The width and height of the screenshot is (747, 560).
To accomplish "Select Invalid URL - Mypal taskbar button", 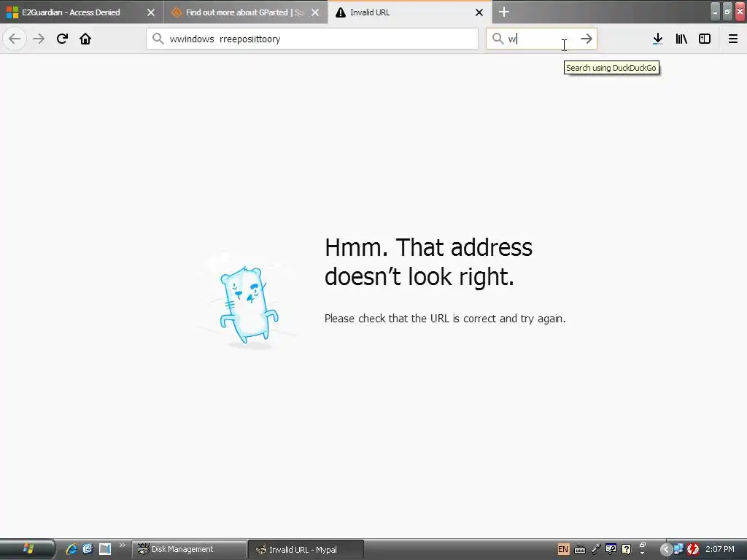I will click(306, 550).
